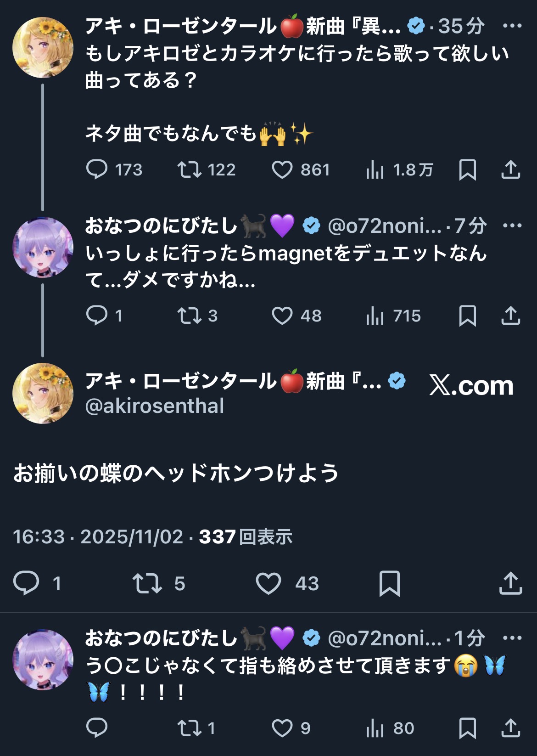Reply to the main butterfly headphone post

click(26, 583)
